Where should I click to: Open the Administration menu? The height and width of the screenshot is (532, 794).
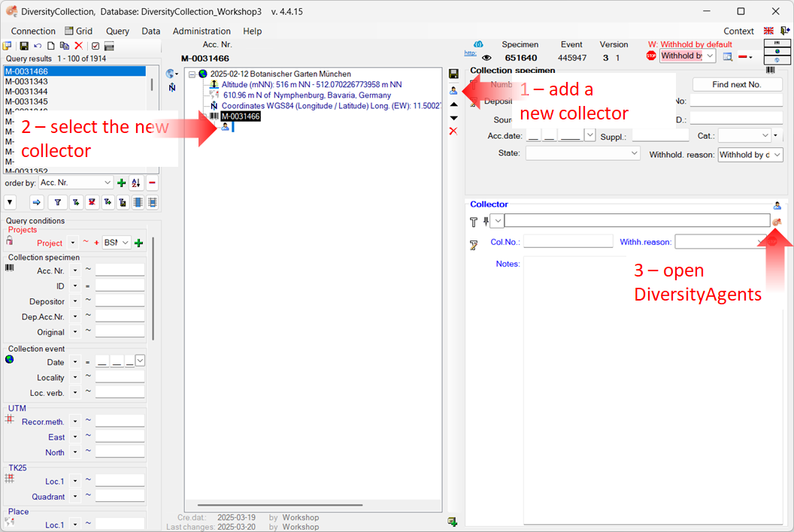(202, 32)
